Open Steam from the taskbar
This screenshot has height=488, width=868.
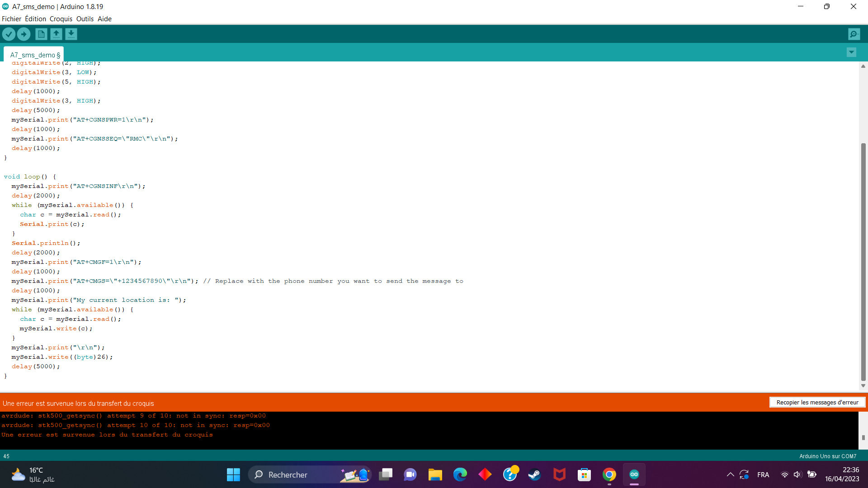534,474
